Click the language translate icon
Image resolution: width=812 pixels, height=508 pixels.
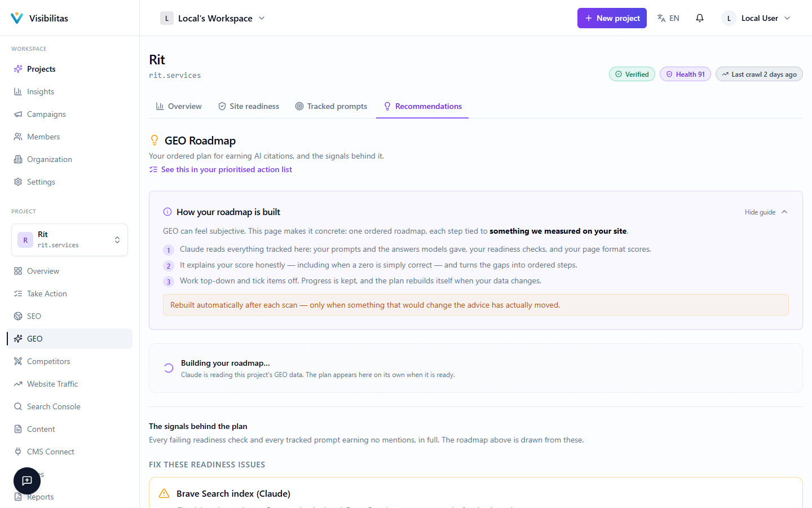(661, 18)
